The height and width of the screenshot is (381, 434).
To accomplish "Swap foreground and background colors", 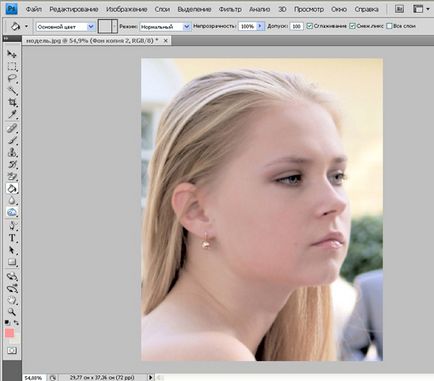I will click(x=16, y=323).
